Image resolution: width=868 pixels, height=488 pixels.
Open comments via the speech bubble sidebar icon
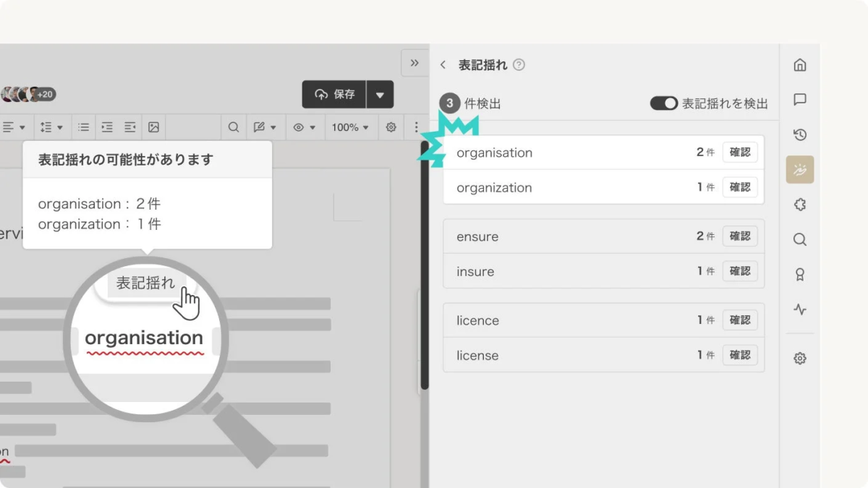[800, 100]
